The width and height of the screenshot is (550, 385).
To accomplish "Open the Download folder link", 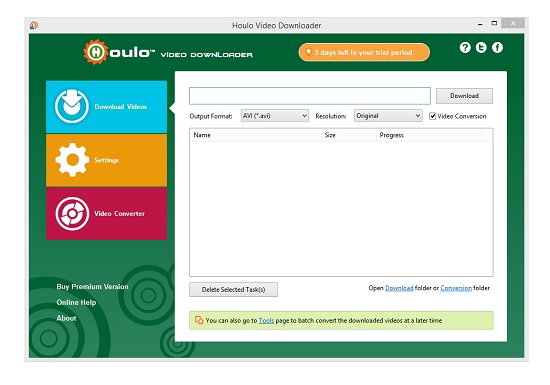I will coord(399,288).
